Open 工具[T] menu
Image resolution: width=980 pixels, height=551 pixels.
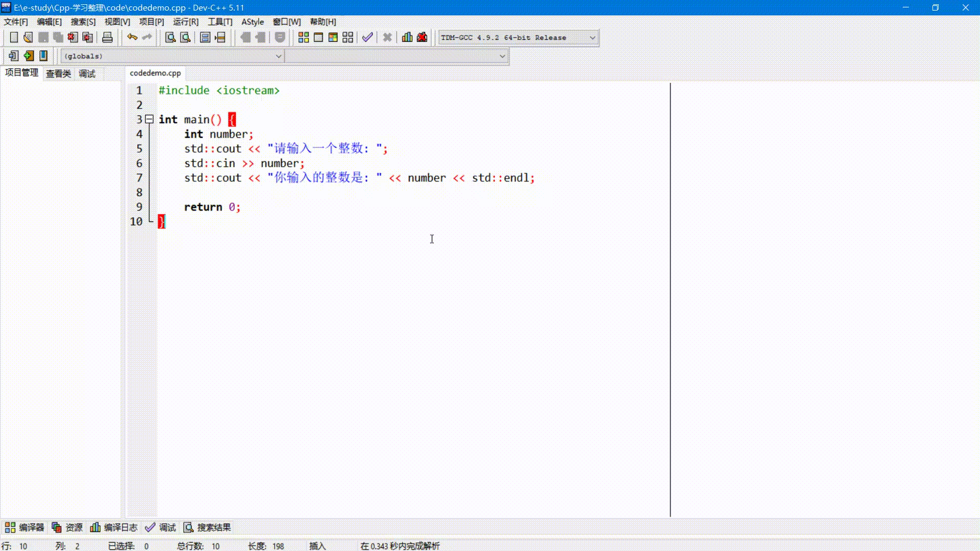coord(219,21)
